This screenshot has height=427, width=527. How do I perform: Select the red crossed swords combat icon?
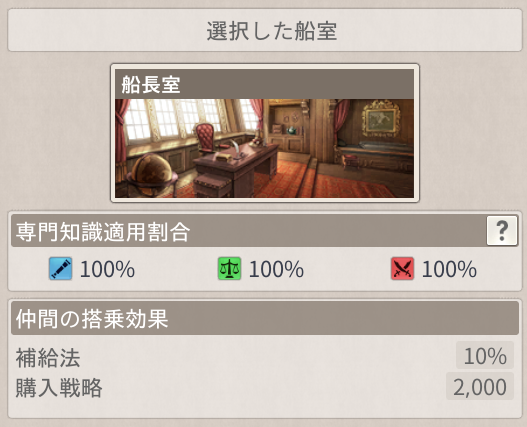[402, 269]
